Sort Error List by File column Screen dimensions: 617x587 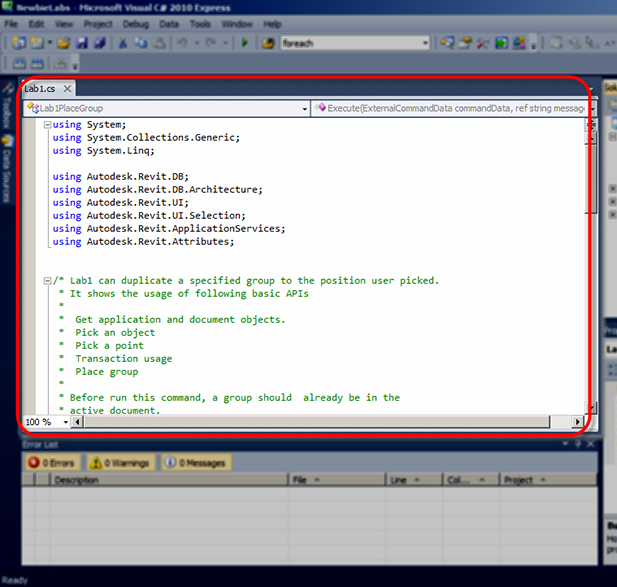(x=337, y=480)
